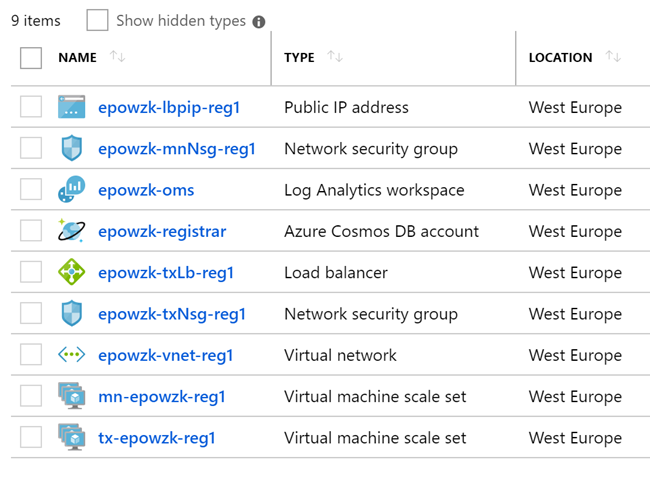Click the scale set icon beside mn-epowzk-reg1
Image resolution: width=650 pixels, height=477 pixels.
click(72, 396)
